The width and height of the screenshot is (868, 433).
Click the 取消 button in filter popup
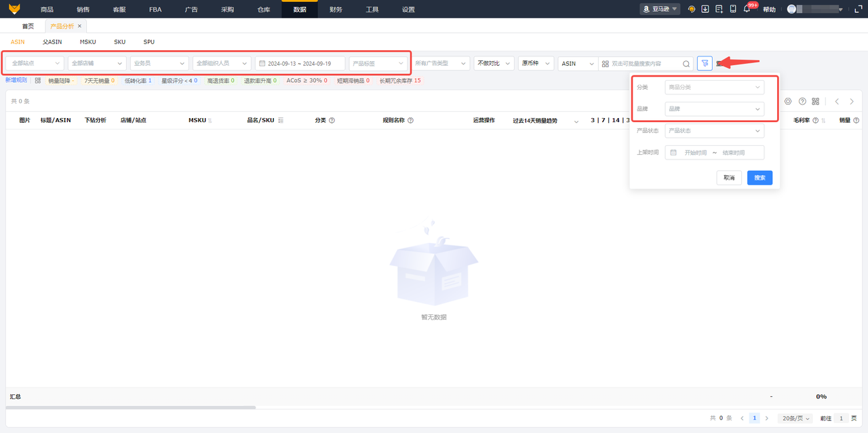coord(729,177)
